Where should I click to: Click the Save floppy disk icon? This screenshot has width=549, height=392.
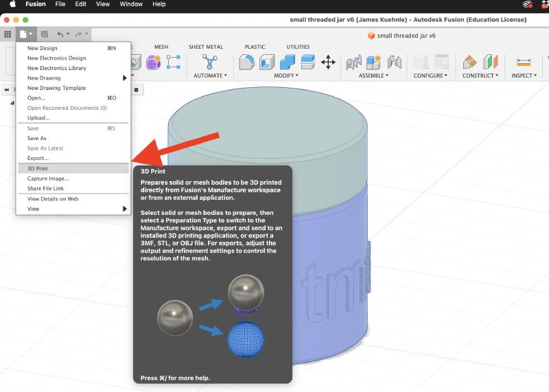click(x=45, y=34)
